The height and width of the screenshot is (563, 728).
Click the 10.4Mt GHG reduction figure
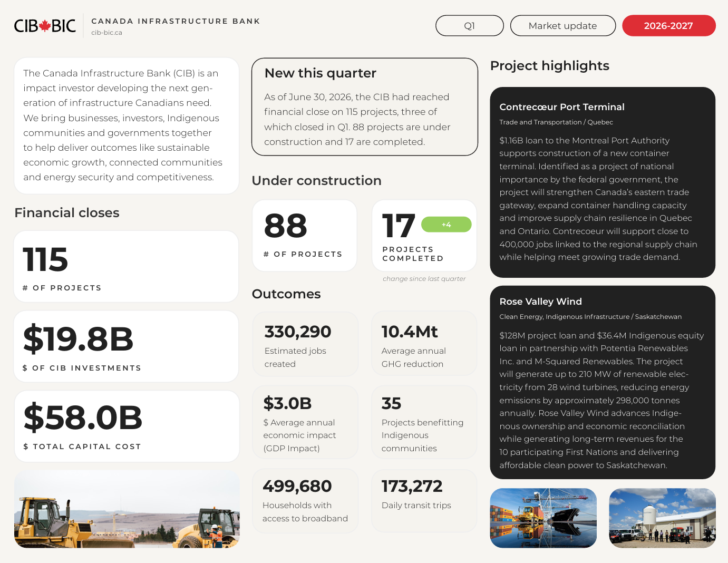pos(410,332)
